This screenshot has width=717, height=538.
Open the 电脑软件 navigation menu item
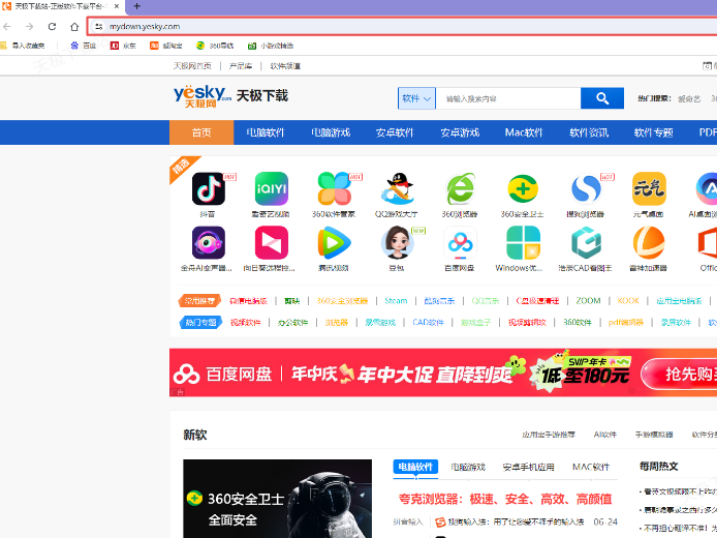(266, 133)
